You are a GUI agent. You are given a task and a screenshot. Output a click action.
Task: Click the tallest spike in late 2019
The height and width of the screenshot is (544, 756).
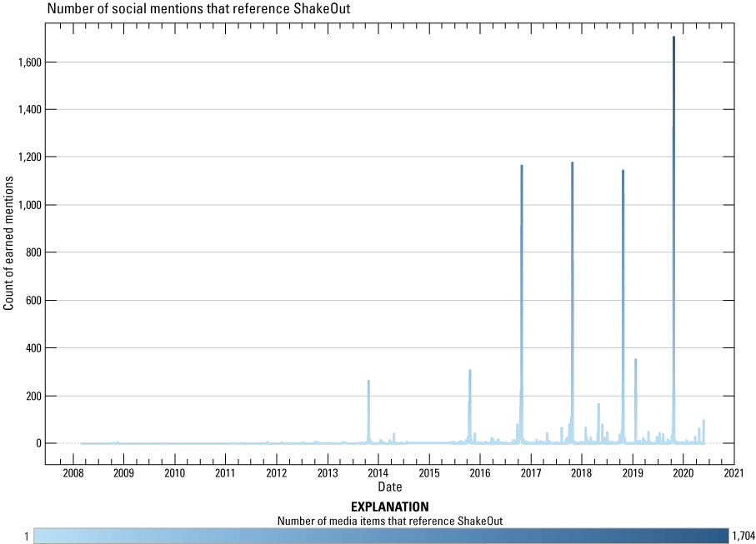[x=673, y=38]
